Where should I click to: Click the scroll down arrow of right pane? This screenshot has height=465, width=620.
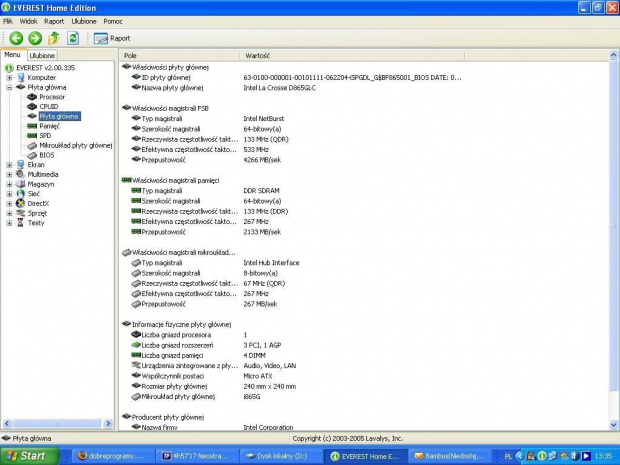(614, 425)
